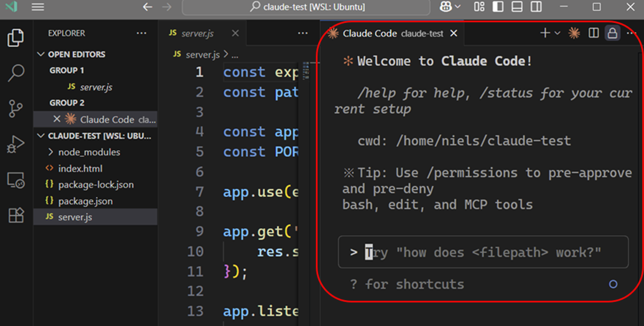Open index.html in the file tree
Screen dimensions: 644x326
[x=80, y=169]
